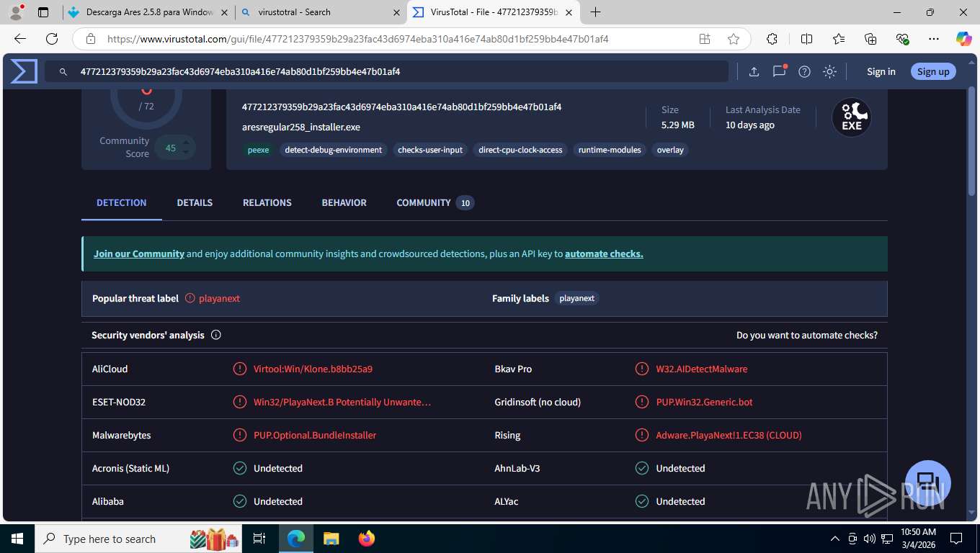Open the RELATIONS tab
Image resolution: width=980 pixels, height=553 pixels.
pyautogui.click(x=267, y=202)
